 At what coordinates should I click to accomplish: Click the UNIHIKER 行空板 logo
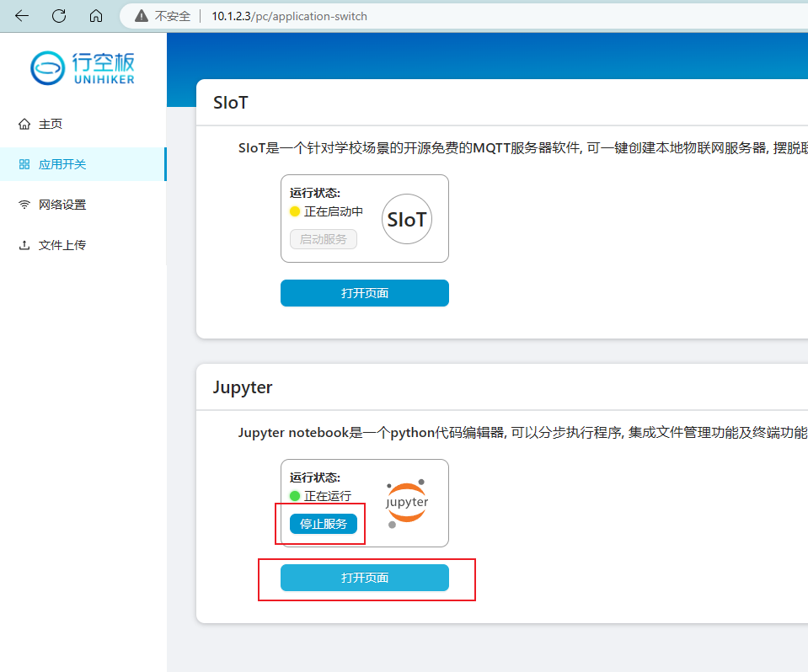point(83,68)
